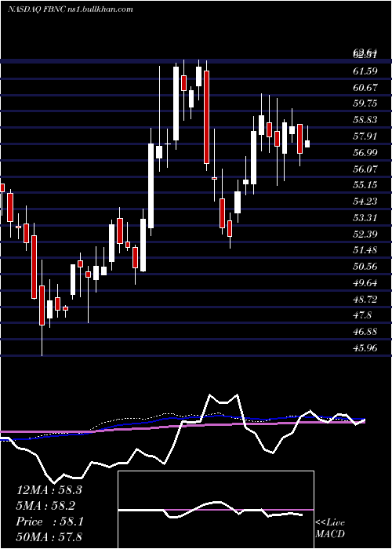Select the 60.67 price axis label
Screen dimensions: 392x549
(366, 88)
